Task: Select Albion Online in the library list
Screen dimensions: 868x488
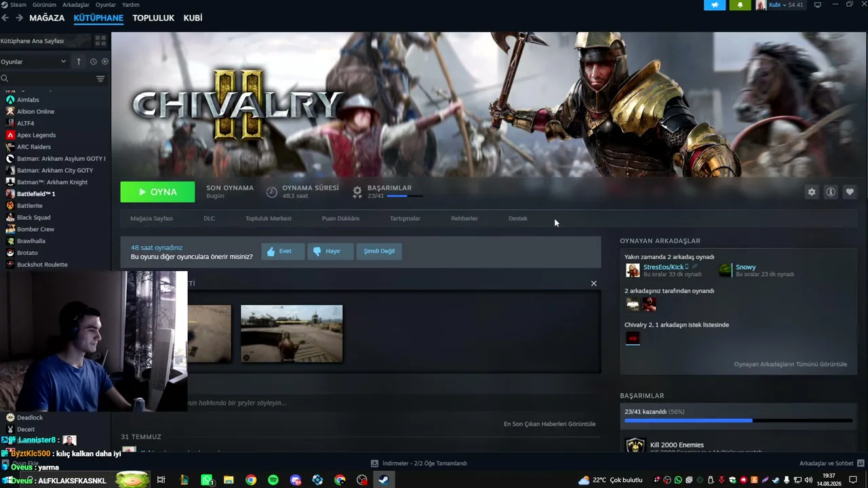Action: pos(35,111)
